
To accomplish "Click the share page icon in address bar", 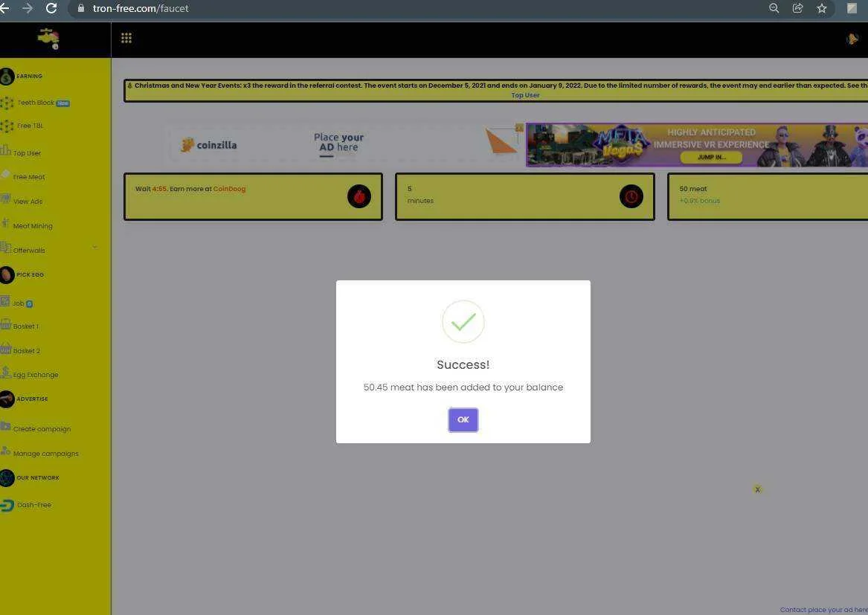I will point(797,8).
